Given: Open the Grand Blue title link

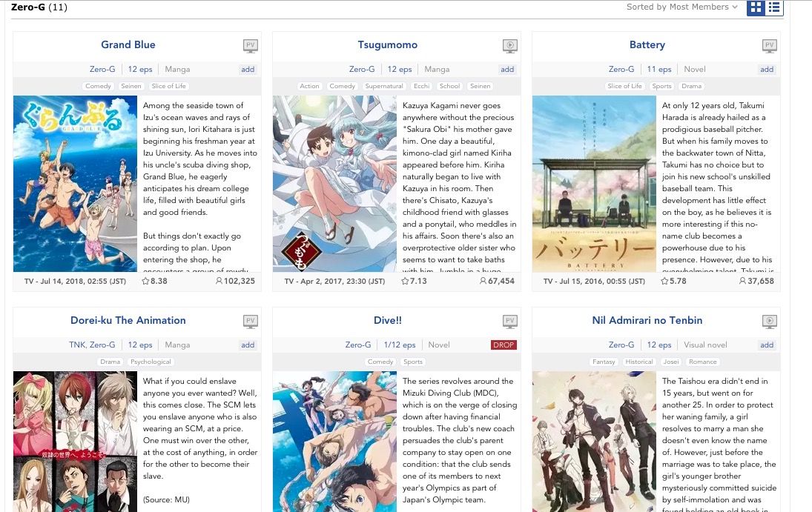Looking at the screenshot, I should tap(128, 44).
